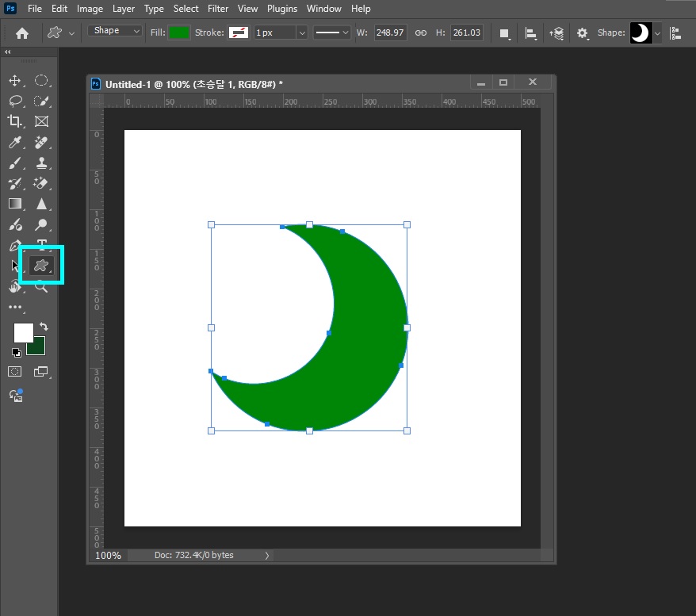Click the Stroke color swatch

239,33
